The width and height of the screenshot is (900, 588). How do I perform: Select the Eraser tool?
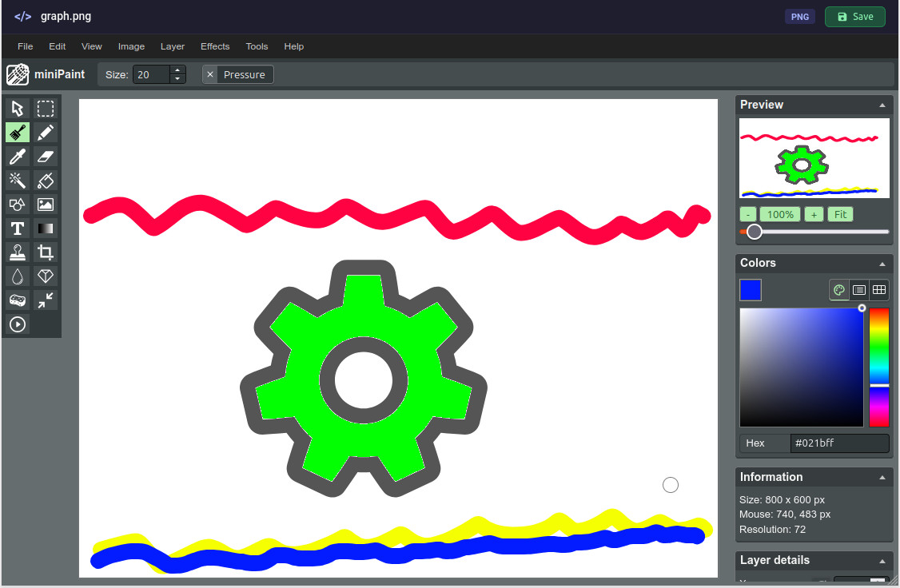pyautogui.click(x=46, y=157)
